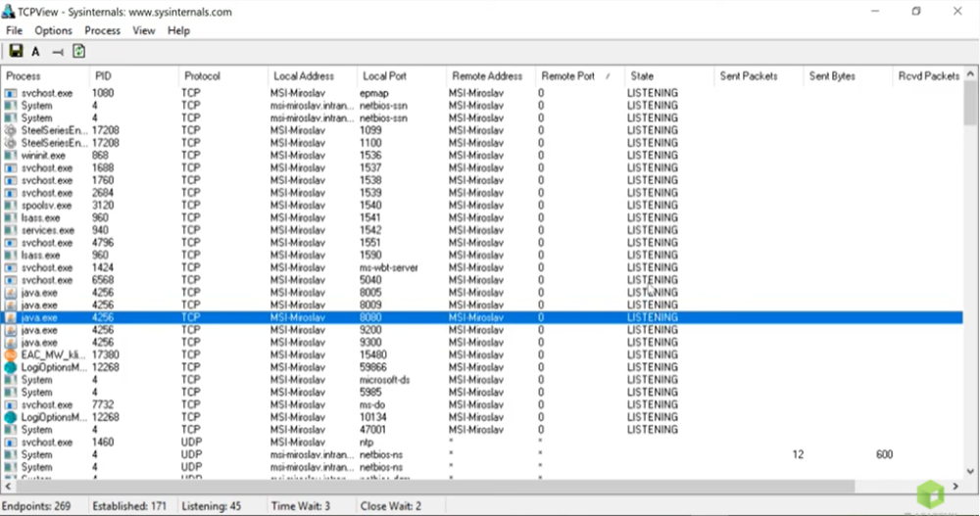Viewport: 980px width, 516px height.
Task: Open the Process menu
Action: 103,30
